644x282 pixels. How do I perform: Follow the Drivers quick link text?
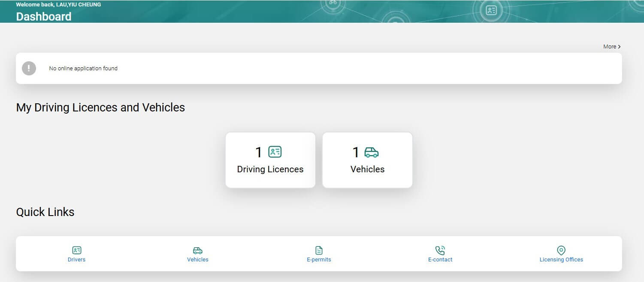coord(77,260)
